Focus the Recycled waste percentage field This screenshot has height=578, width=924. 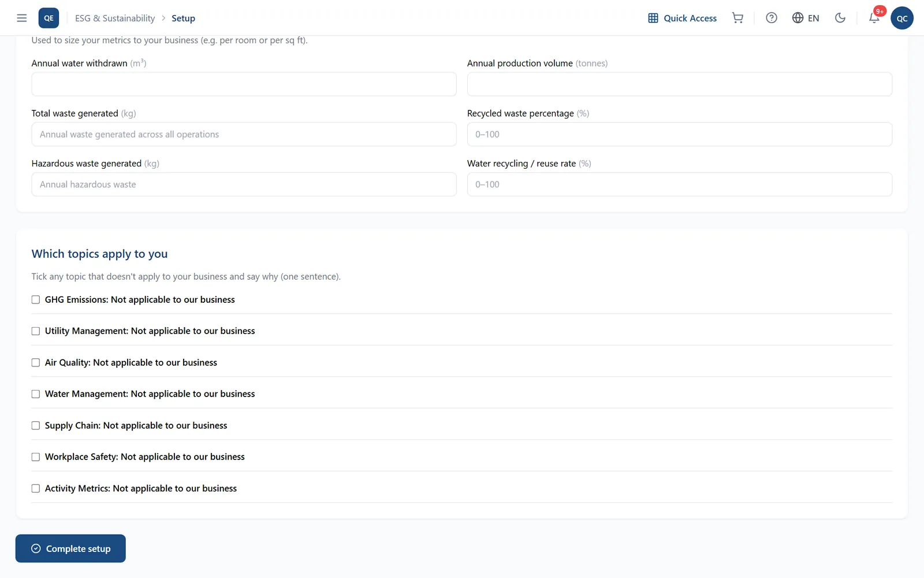[680, 134]
